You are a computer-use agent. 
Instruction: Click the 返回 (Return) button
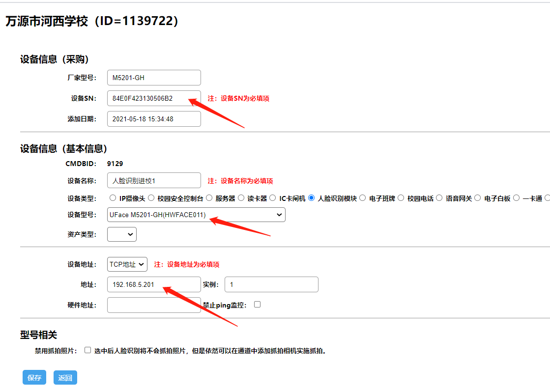pyautogui.click(x=65, y=378)
